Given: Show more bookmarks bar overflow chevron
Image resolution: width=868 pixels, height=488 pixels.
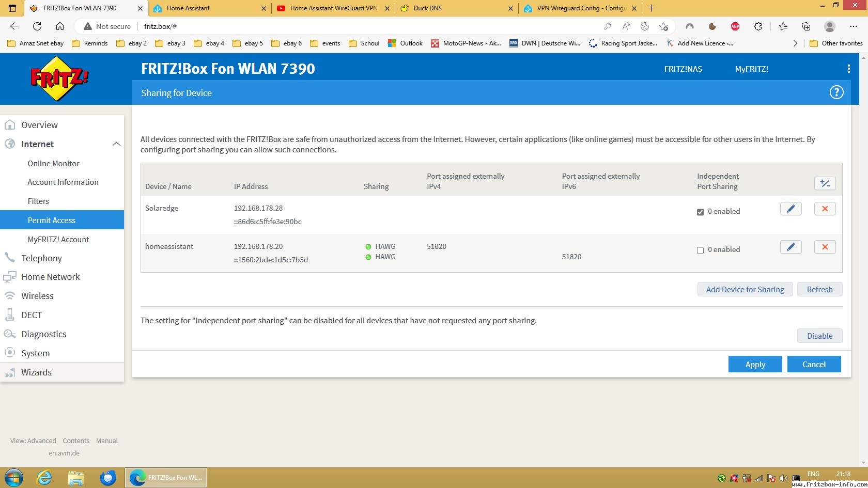Looking at the screenshot, I should tap(795, 43).
